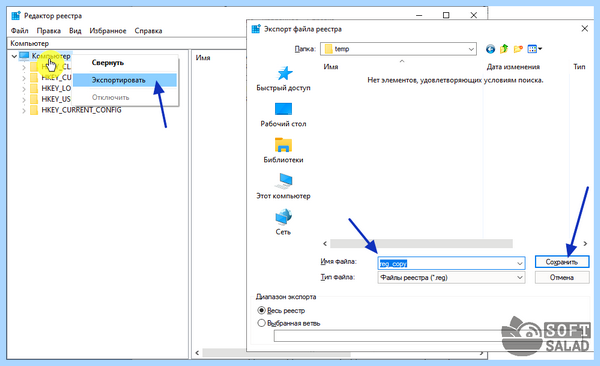Select Весь реестр radio button

(261, 310)
